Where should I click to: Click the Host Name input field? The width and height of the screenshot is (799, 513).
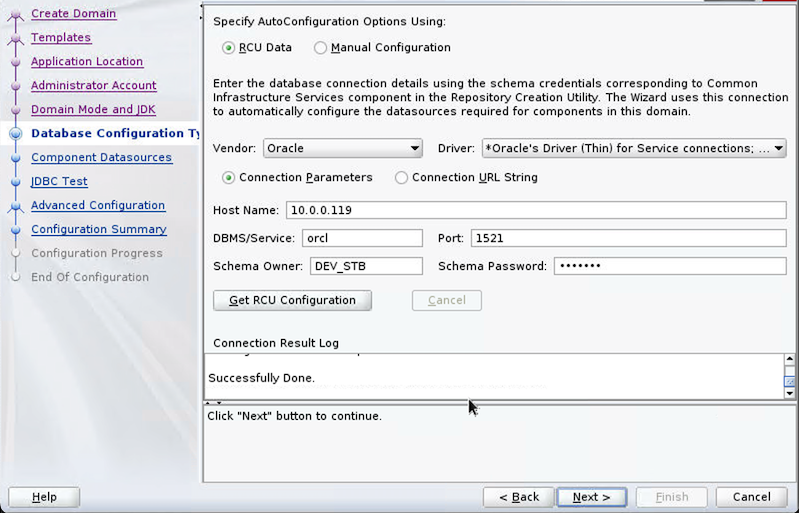(x=536, y=210)
